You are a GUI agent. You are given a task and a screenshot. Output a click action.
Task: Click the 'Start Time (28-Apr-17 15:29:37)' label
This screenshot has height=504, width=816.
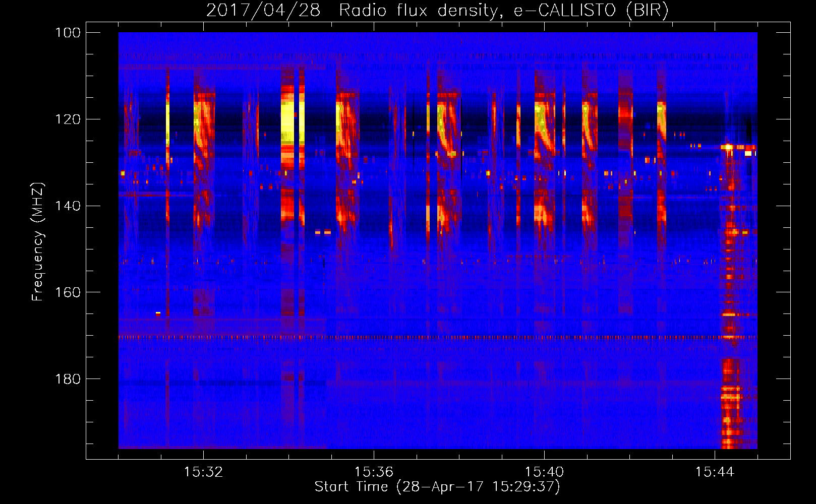[437, 487]
